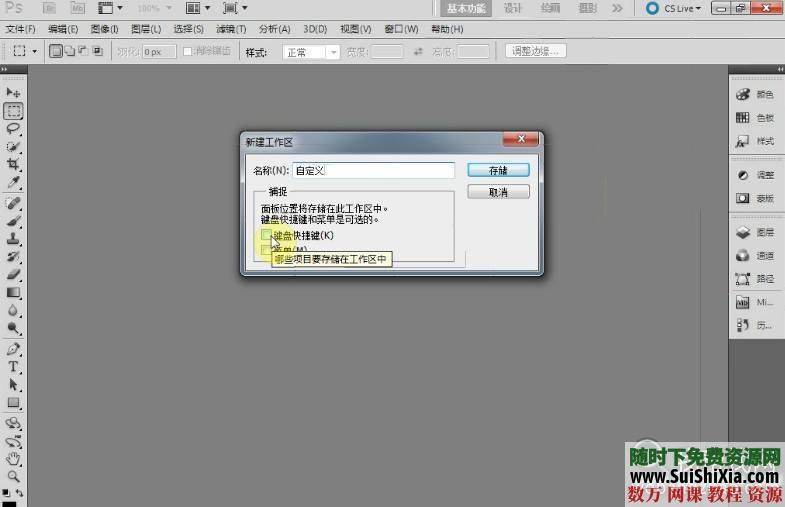The width and height of the screenshot is (785, 507).
Task: Select the Eraser tool
Action: [x=13, y=274]
